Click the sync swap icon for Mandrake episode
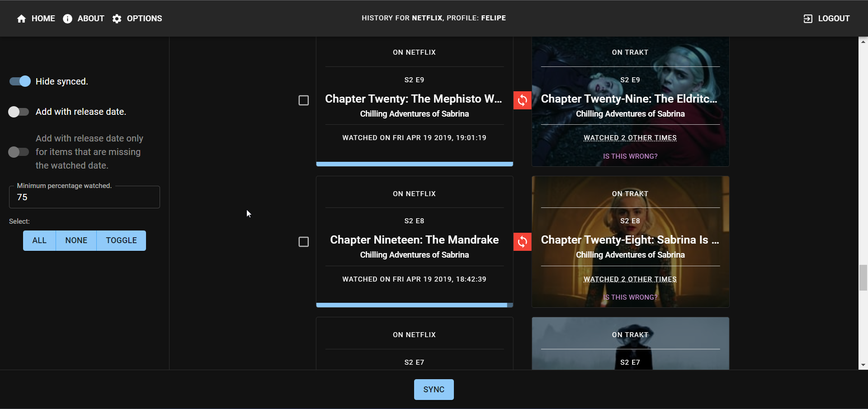Screen dimensions: 868x409 [x=522, y=242]
